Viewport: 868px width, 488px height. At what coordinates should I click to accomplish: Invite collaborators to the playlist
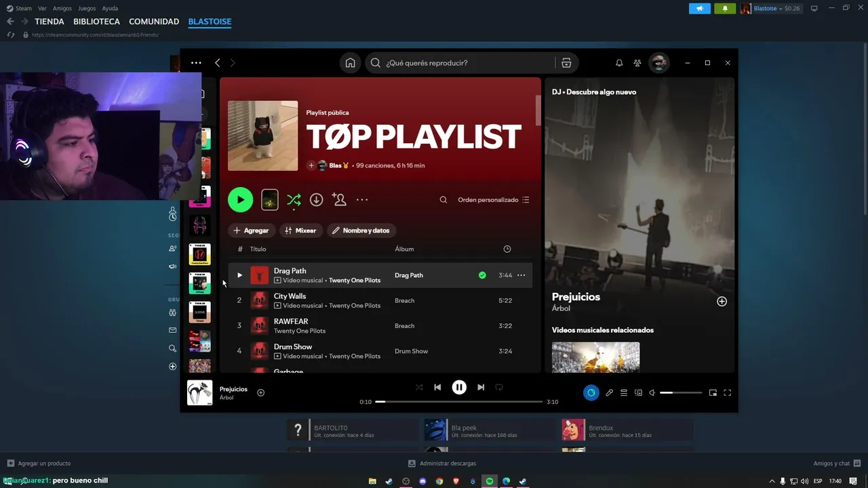tap(339, 200)
